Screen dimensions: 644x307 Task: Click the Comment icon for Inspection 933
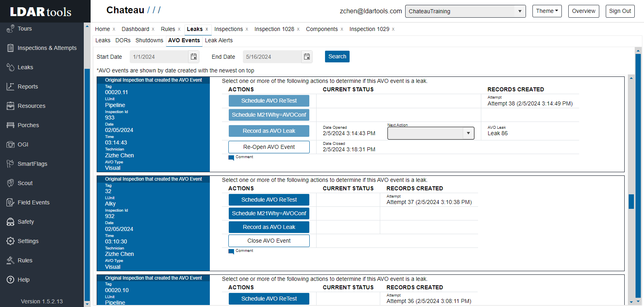231,158
